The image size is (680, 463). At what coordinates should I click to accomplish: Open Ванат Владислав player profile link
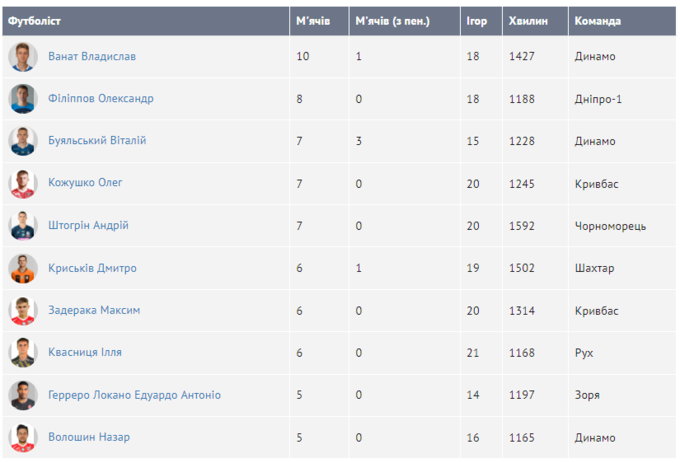[92, 57]
